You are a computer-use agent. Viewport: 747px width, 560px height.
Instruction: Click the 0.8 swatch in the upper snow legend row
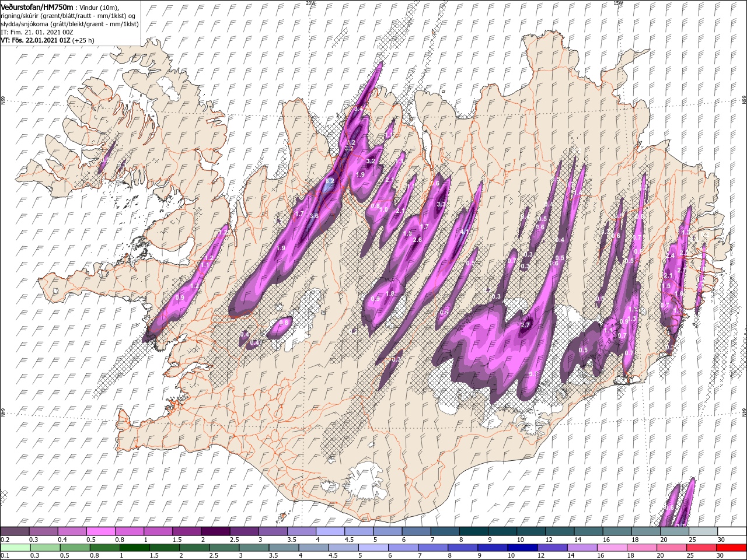coord(130,531)
